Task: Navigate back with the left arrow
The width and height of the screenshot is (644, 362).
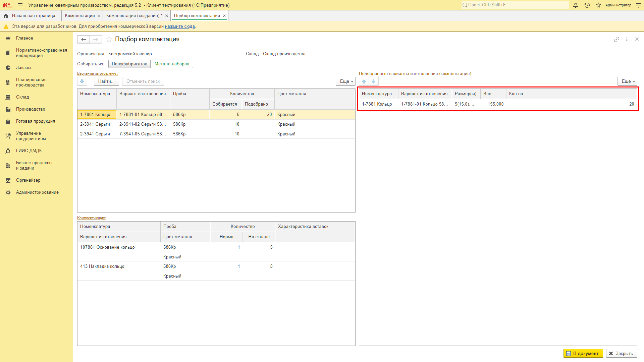Action: (x=84, y=39)
